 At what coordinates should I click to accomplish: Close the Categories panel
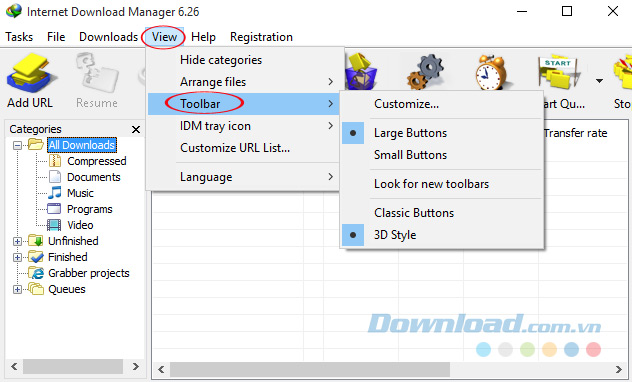(x=136, y=129)
